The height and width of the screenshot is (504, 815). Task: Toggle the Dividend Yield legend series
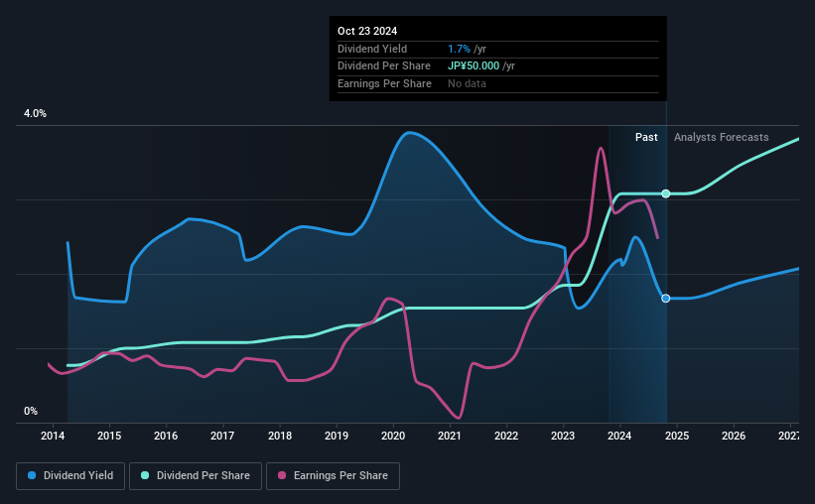70,476
